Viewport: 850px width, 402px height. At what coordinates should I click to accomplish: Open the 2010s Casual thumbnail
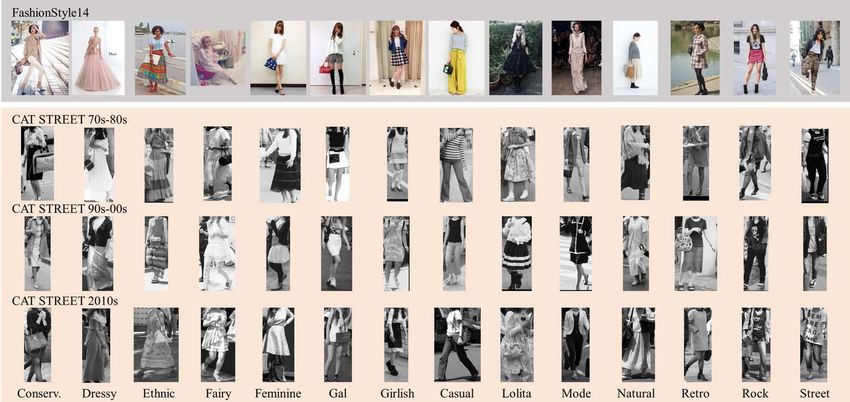click(457, 345)
